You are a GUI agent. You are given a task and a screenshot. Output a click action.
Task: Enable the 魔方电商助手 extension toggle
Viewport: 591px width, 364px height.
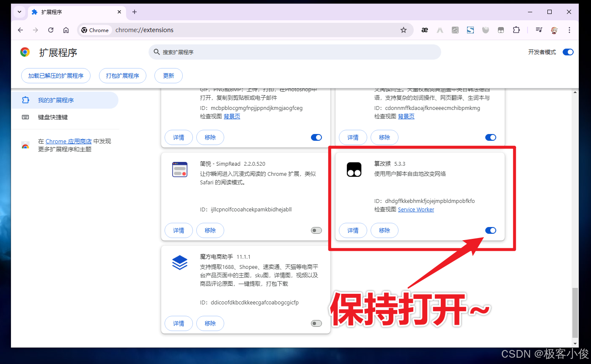(x=316, y=323)
